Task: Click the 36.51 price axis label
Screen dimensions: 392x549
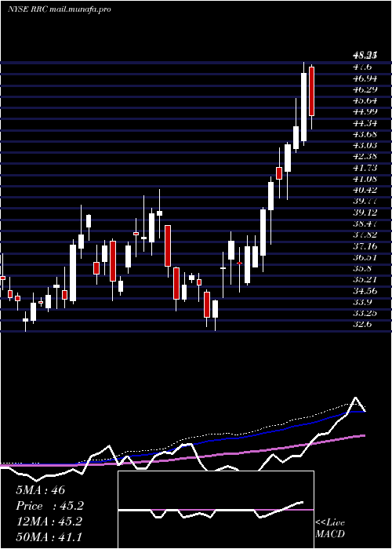Action: (365, 257)
